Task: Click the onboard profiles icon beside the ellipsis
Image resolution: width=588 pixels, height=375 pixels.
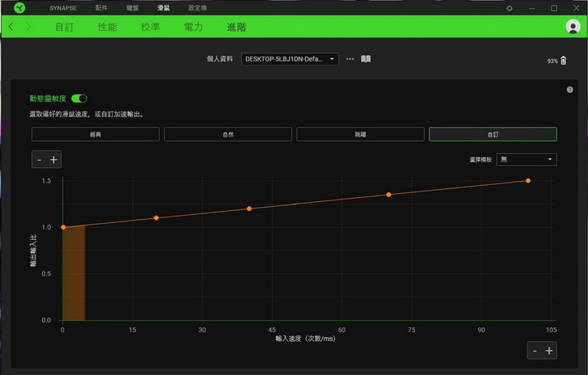Action: tap(366, 59)
